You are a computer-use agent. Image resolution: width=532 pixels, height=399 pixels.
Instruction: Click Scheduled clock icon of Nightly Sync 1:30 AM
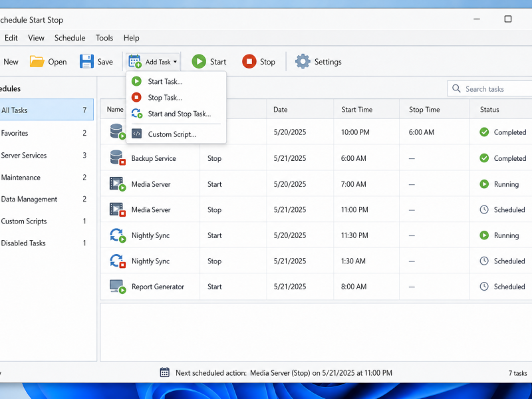(x=484, y=261)
